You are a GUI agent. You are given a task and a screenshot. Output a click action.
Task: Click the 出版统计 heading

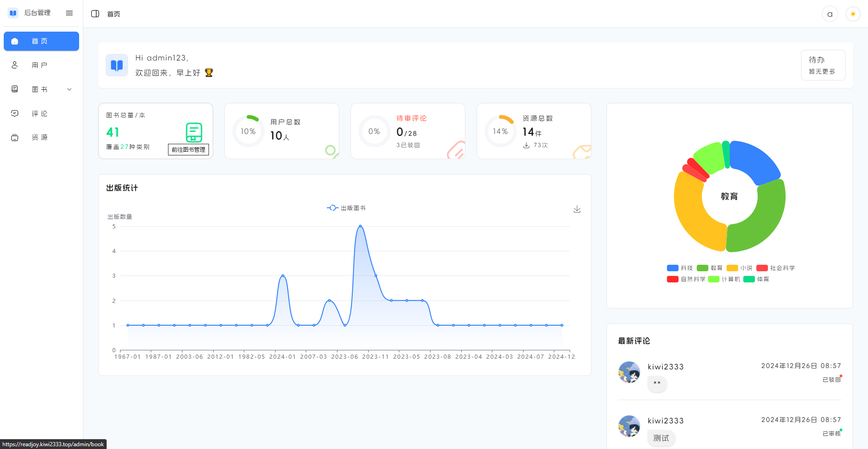coord(122,188)
